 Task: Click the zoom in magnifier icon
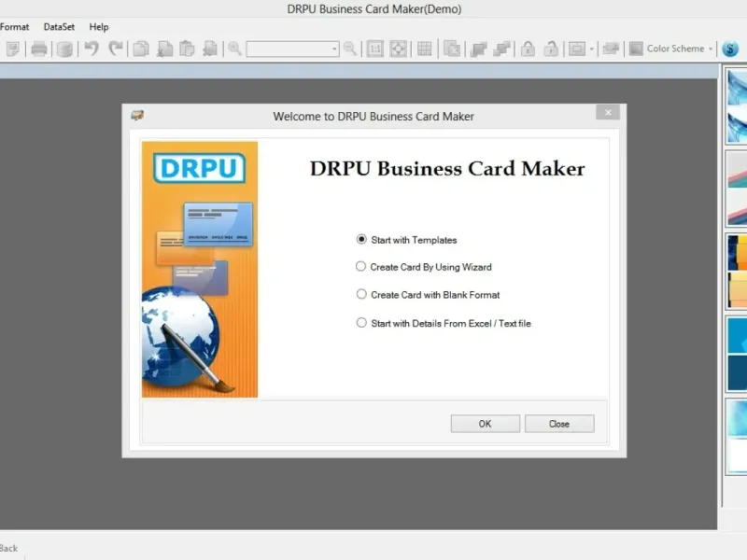click(234, 49)
